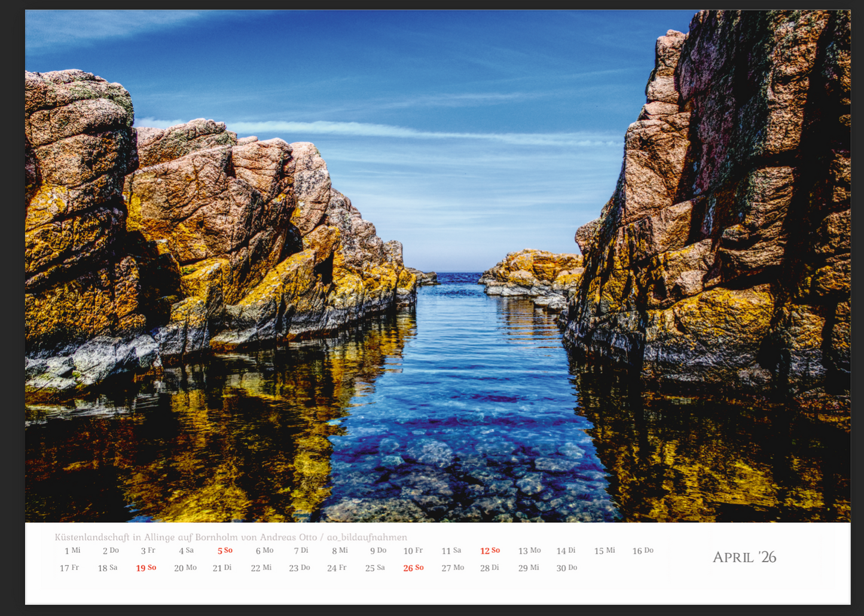Select the "8 Mi" date entry
This screenshot has width=864, height=616.
coord(340,551)
